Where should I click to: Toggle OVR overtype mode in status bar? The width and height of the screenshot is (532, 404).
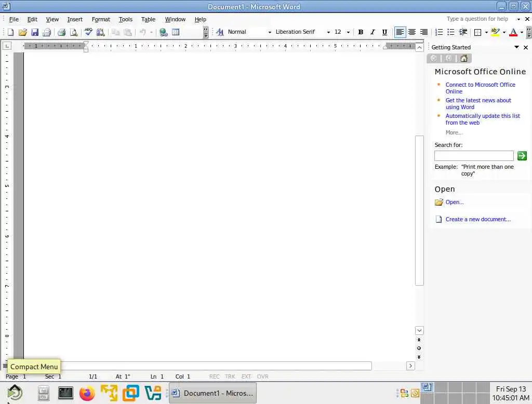pos(262,376)
